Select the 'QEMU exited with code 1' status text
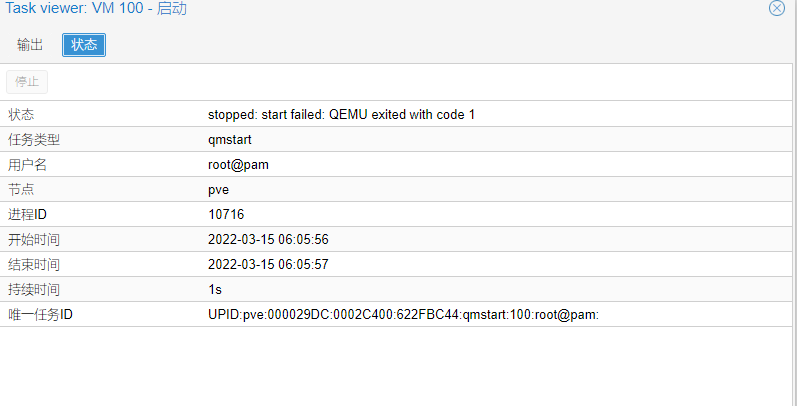This screenshot has height=406, width=797. 402,115
